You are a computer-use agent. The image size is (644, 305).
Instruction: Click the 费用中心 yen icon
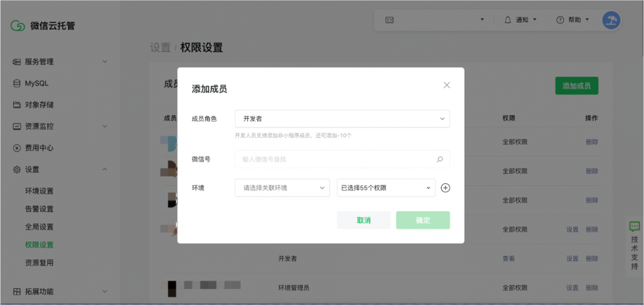17,148
